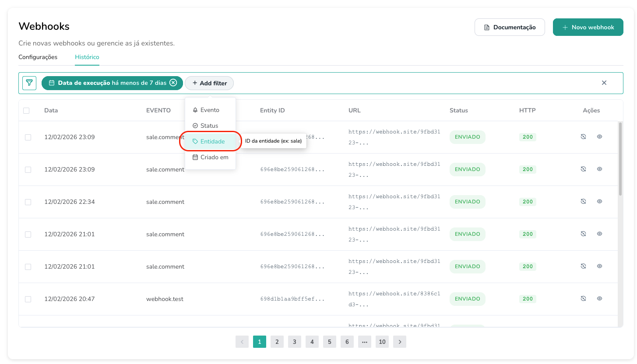Open the Data de execução filter chip
Screen dimensions: 637x364
(107, 83)
